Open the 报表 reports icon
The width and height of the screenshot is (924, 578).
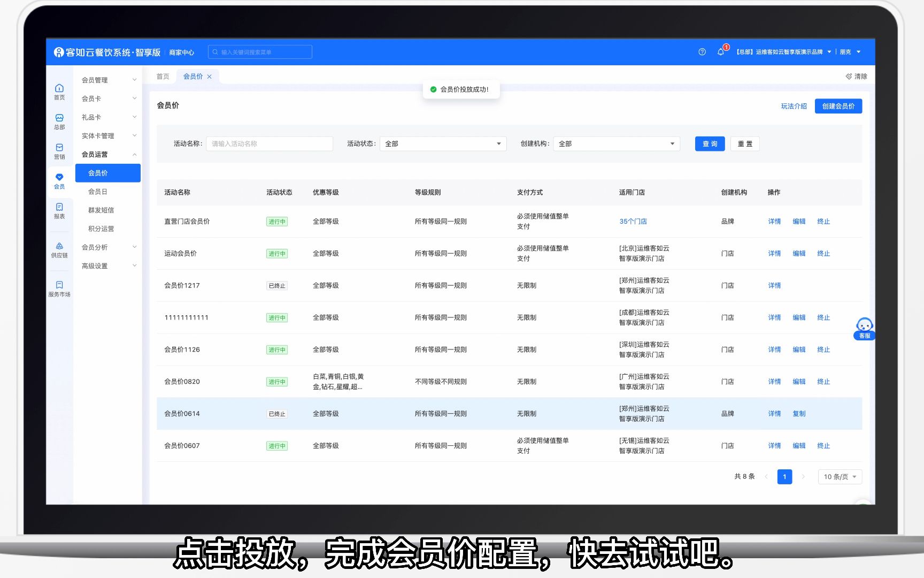(x=59, y=210)
